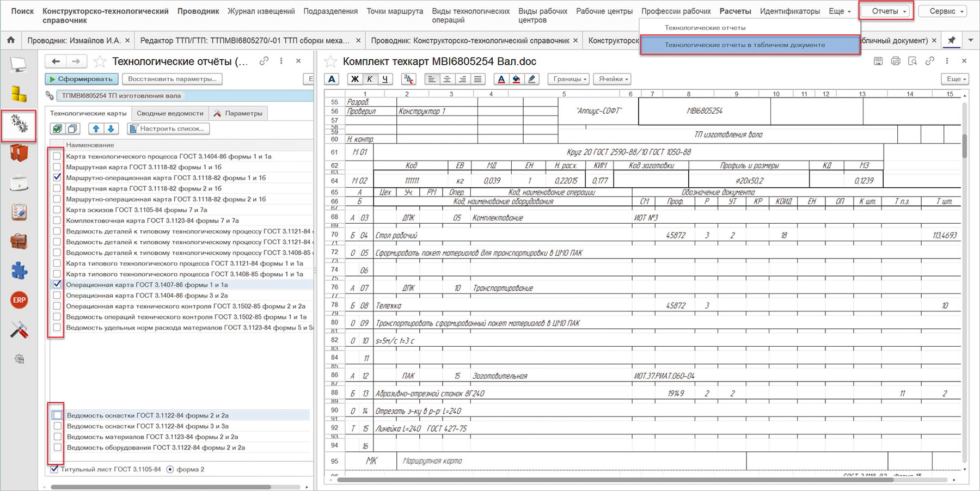Add Технологические отчёты to favorites star
Screen dimensions: 980x491
point(100,62)
